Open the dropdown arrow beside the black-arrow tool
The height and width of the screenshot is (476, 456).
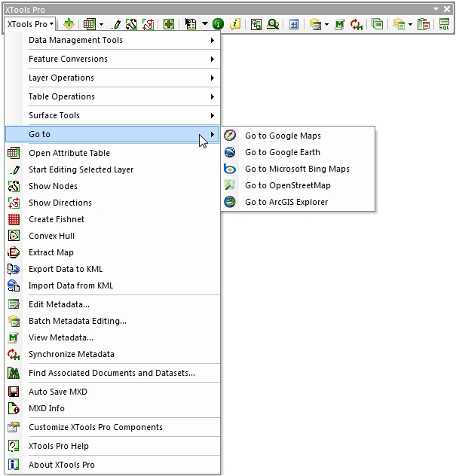(x=205, y=23)
